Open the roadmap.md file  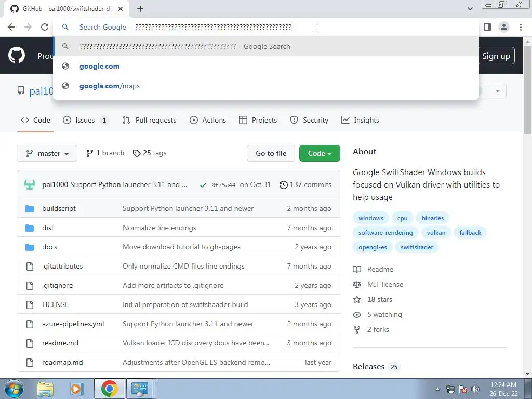tap(62, 362)
